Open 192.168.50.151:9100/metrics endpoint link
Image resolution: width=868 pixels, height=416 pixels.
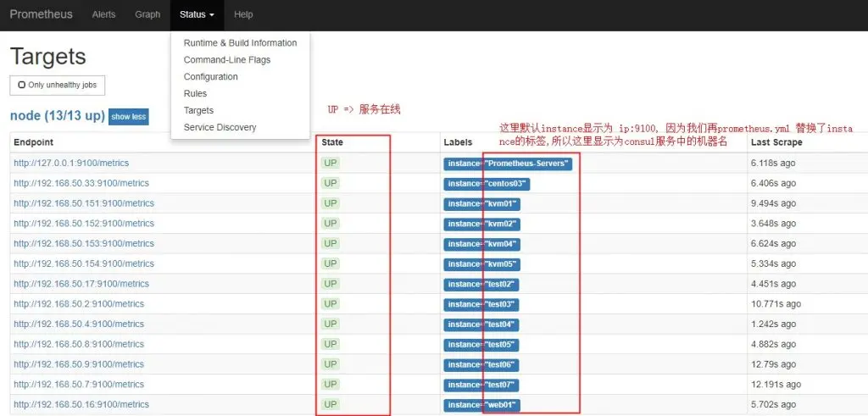pos(84,203)
